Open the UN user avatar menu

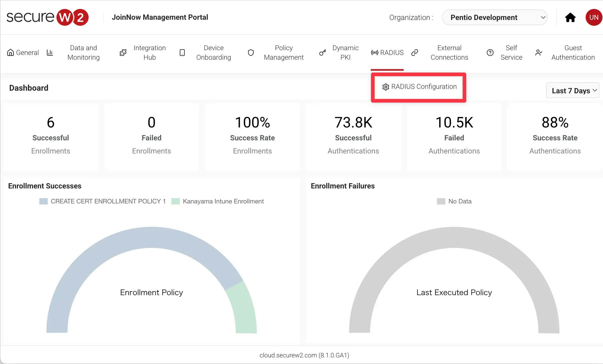(594, 17)
